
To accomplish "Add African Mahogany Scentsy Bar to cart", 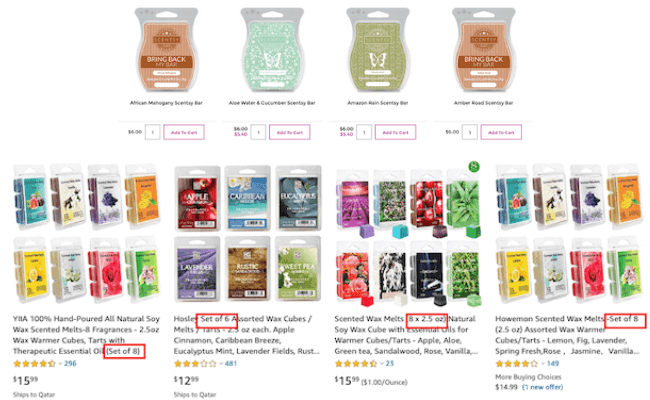I will click(x=184, y=132).
